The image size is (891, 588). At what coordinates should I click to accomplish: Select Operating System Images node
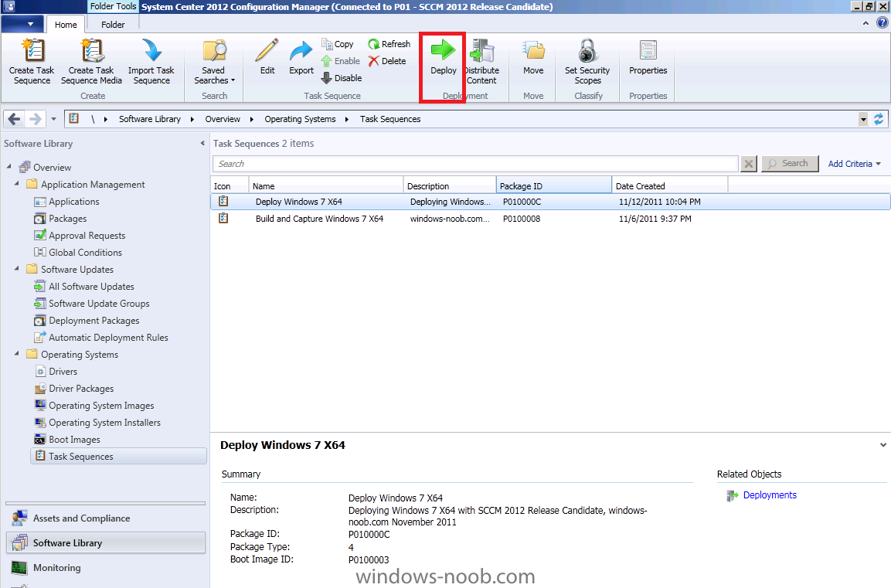94,406
